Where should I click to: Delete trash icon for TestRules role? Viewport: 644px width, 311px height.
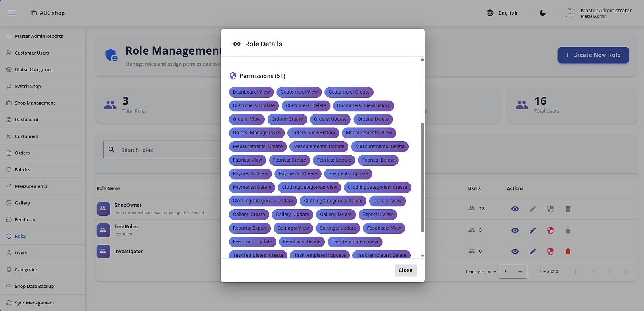tap(568, 230)
